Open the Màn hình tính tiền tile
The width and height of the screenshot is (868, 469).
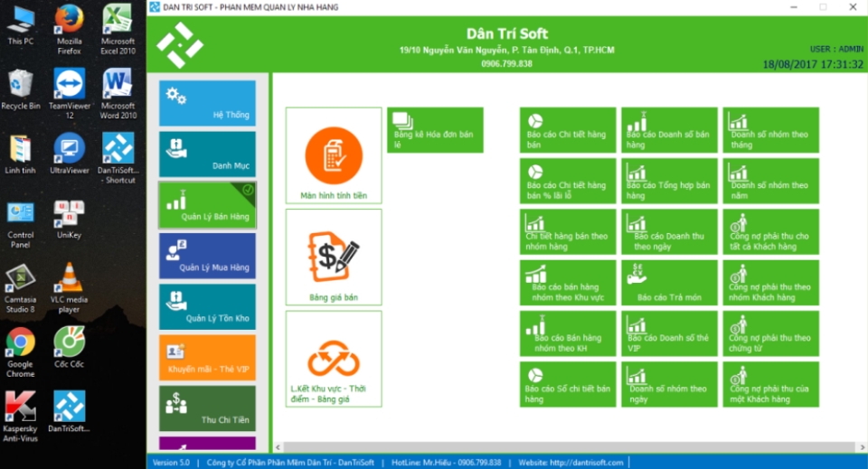click(334, 155)
